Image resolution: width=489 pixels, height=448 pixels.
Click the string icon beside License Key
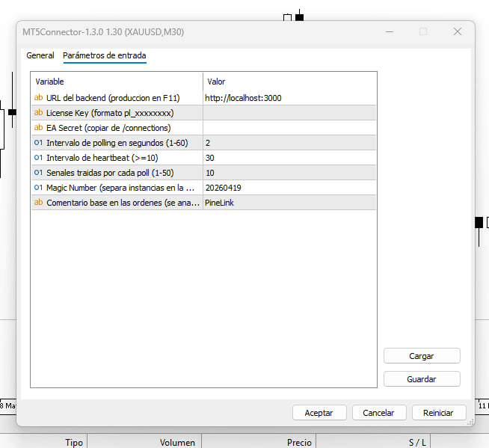coord(38,113)
